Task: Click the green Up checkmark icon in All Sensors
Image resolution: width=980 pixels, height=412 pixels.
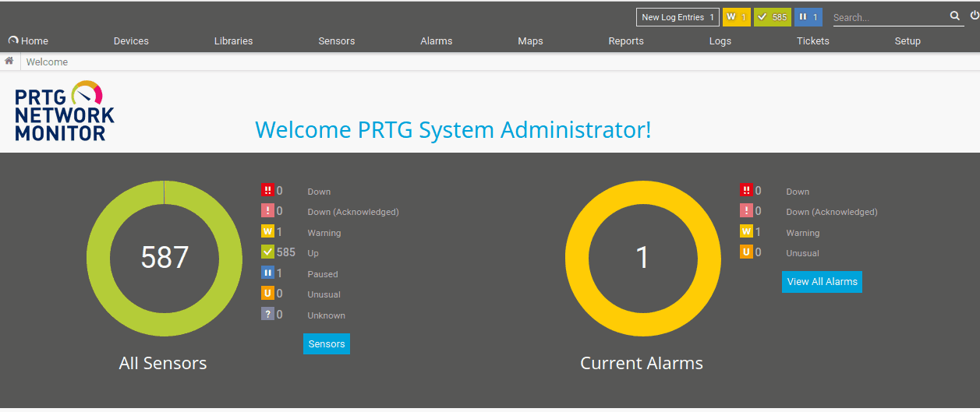Action: tap(267, 252)
